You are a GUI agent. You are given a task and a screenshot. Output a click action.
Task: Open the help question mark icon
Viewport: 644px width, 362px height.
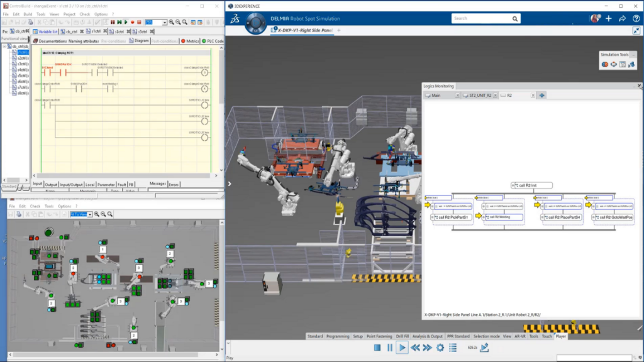click(636, 19)
